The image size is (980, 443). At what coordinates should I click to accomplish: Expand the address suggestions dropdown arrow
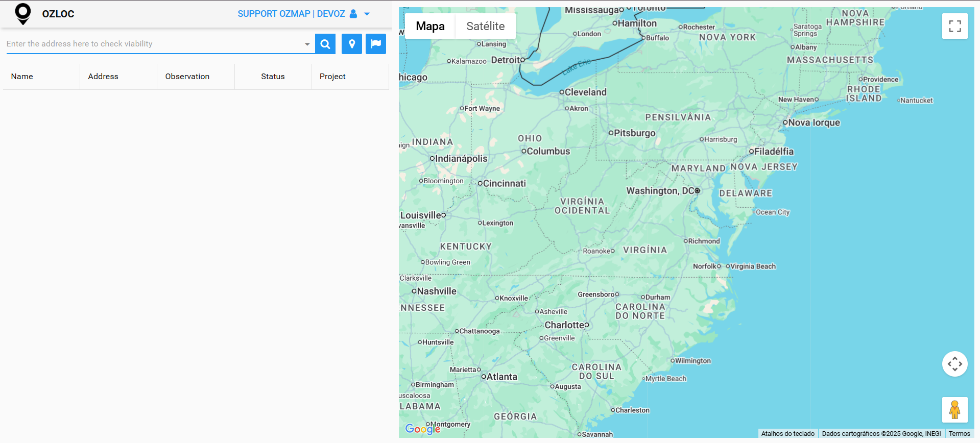(307, 44)
